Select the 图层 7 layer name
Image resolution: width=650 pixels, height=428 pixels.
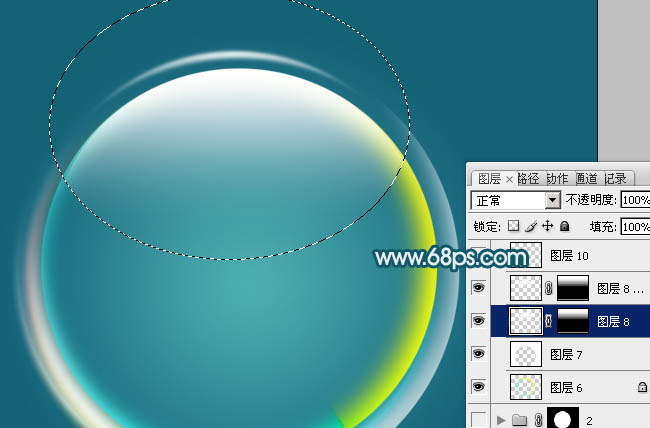pos(566,355)
